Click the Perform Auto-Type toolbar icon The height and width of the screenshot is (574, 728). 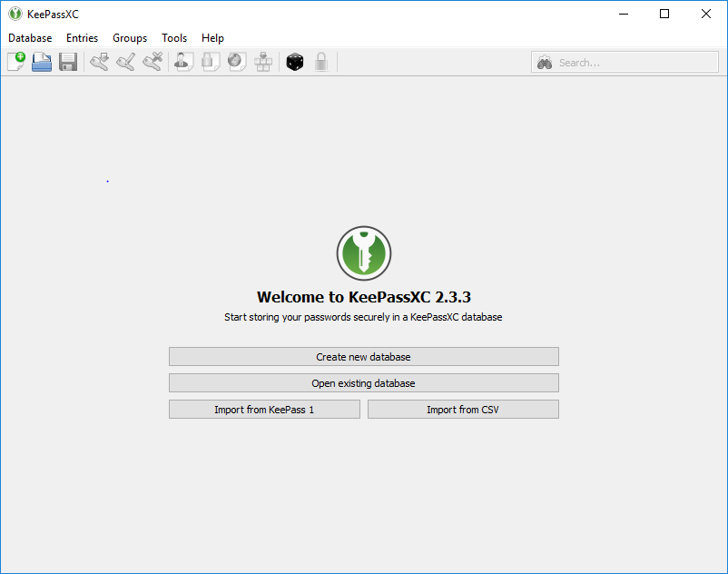pos(263,62)
